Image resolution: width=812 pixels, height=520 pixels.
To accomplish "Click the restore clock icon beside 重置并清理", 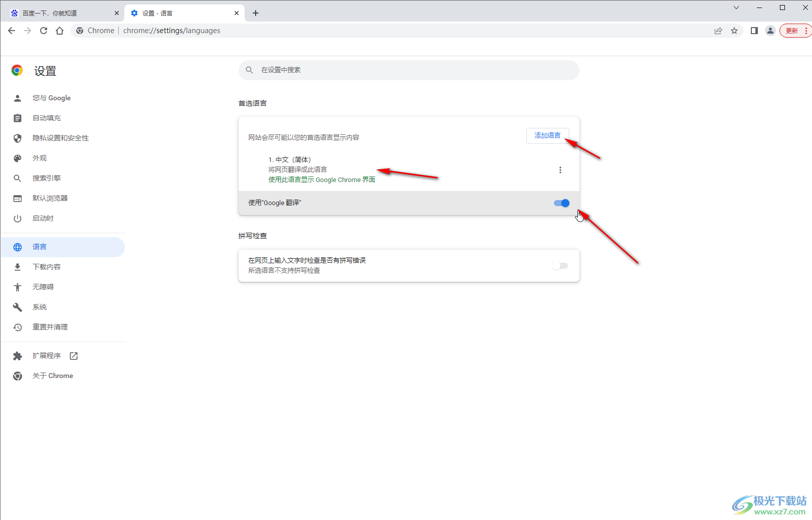I will tap(18, 327).
